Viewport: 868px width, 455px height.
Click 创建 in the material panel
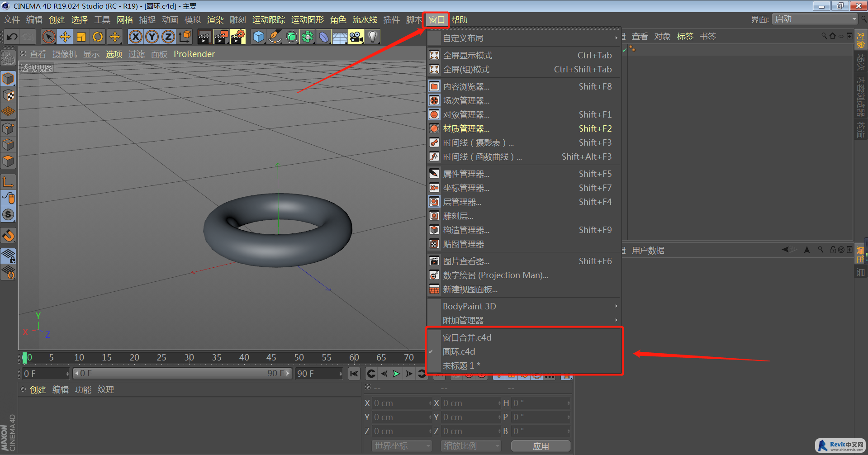(x=38, y=389)
